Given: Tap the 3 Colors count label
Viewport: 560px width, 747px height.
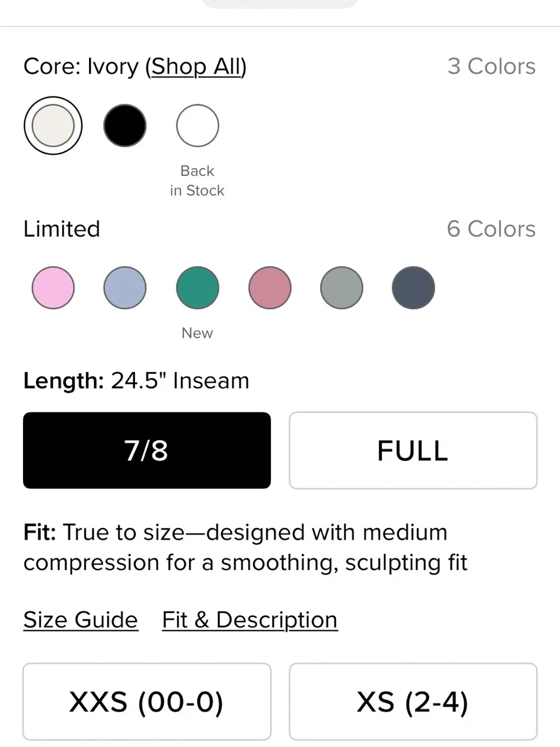Looking at the screenshot, I should tap(491, 66).
